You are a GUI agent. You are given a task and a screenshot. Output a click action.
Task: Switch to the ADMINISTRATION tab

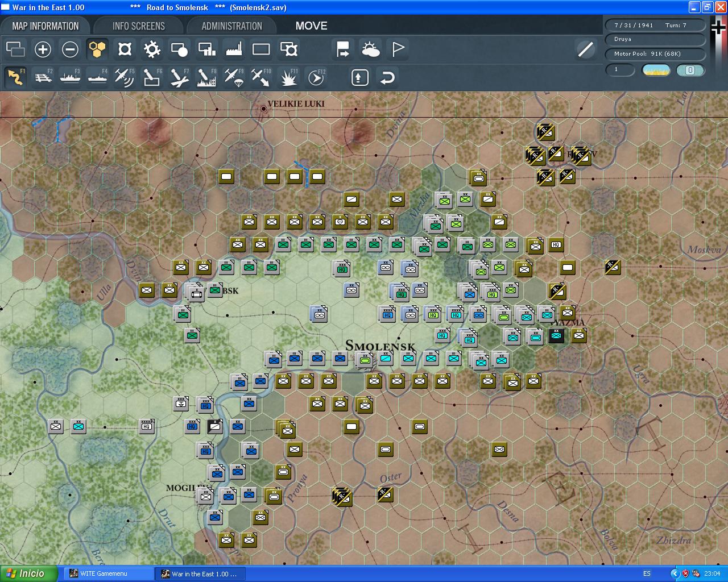232,26
